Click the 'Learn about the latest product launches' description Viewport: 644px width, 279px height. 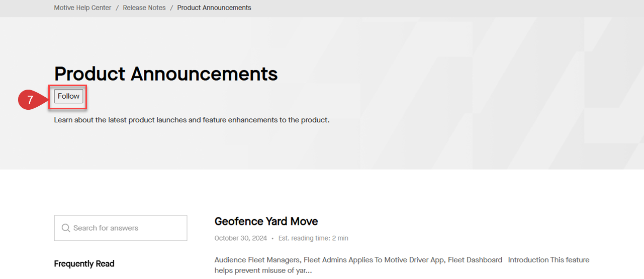click(192, 120)
